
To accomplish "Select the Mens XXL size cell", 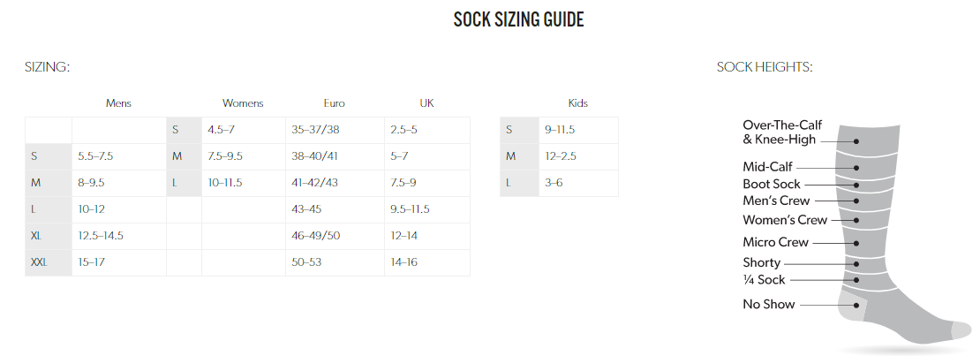I will pos(49,262).
